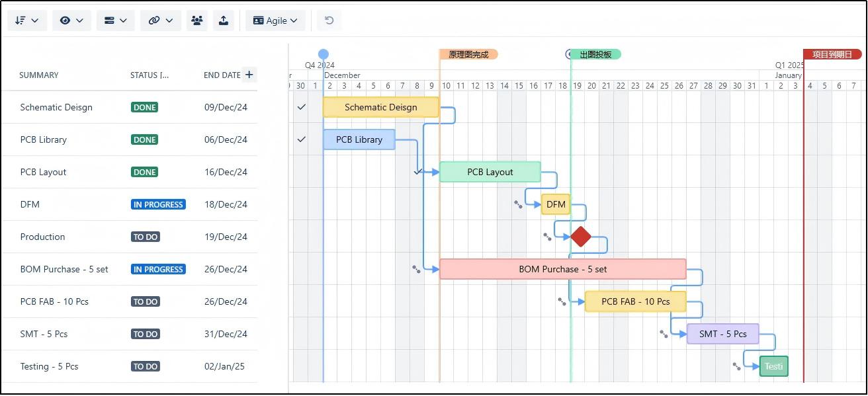Image resolution: width=868 pixels, height=396 pixels.
Task: Select the PCB Layout task bar
Action: click(x=490, y=172)
